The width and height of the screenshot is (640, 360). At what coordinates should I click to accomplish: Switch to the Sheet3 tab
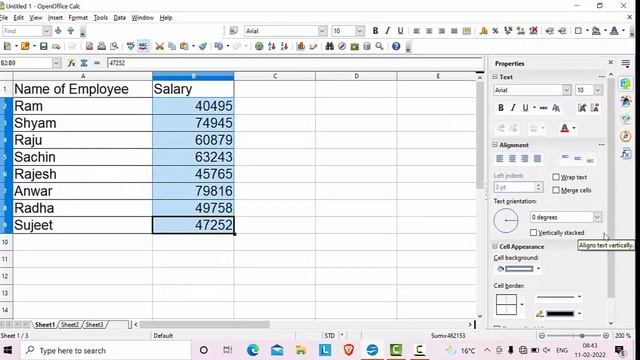tap(94, 324)
